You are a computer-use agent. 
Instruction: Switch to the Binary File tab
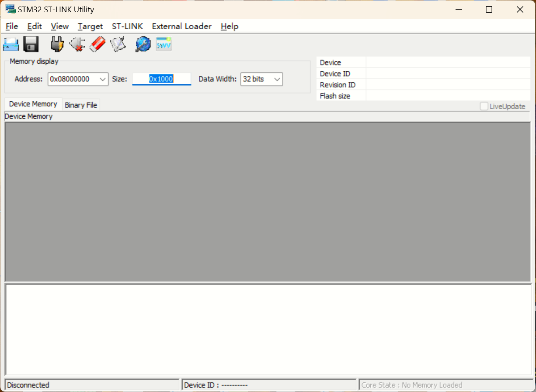coord(81,105)
